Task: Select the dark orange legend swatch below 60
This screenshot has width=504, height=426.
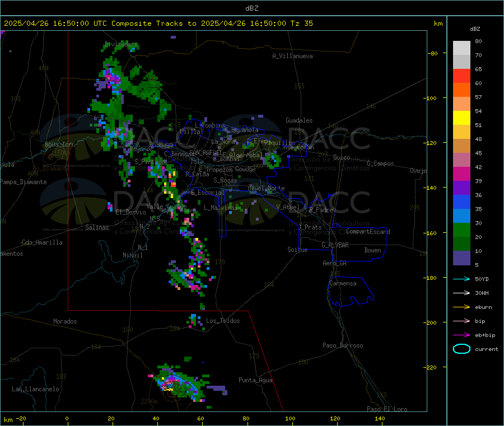Action: 461,90
